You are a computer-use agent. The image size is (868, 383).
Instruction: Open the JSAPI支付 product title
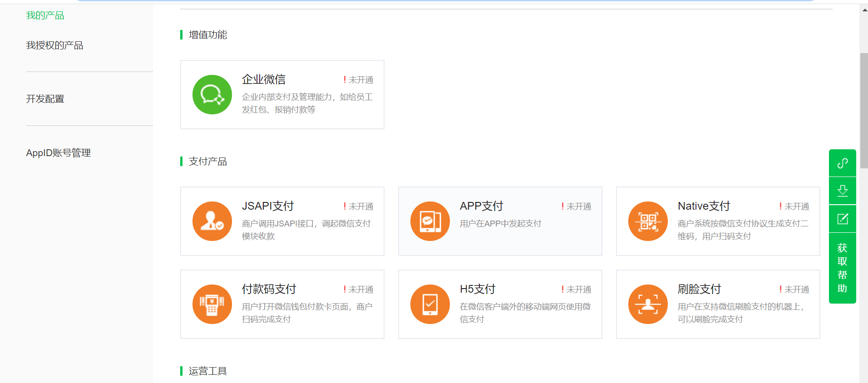[x=268, y=206]
